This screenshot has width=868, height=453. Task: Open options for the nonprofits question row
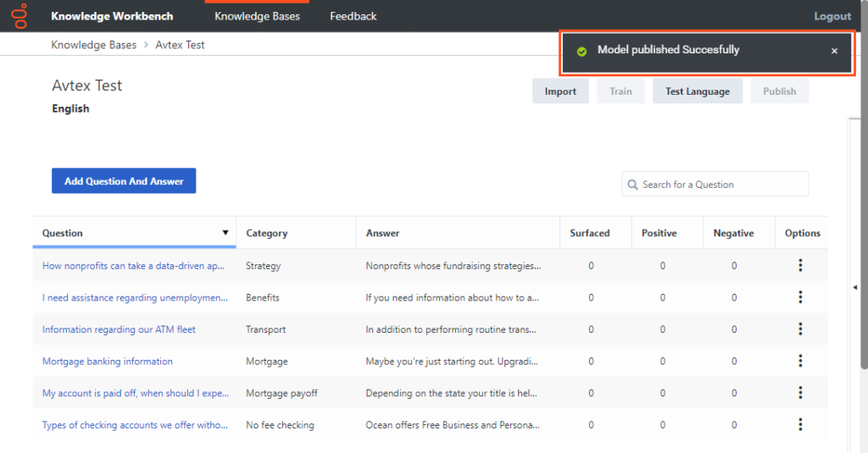800,266
